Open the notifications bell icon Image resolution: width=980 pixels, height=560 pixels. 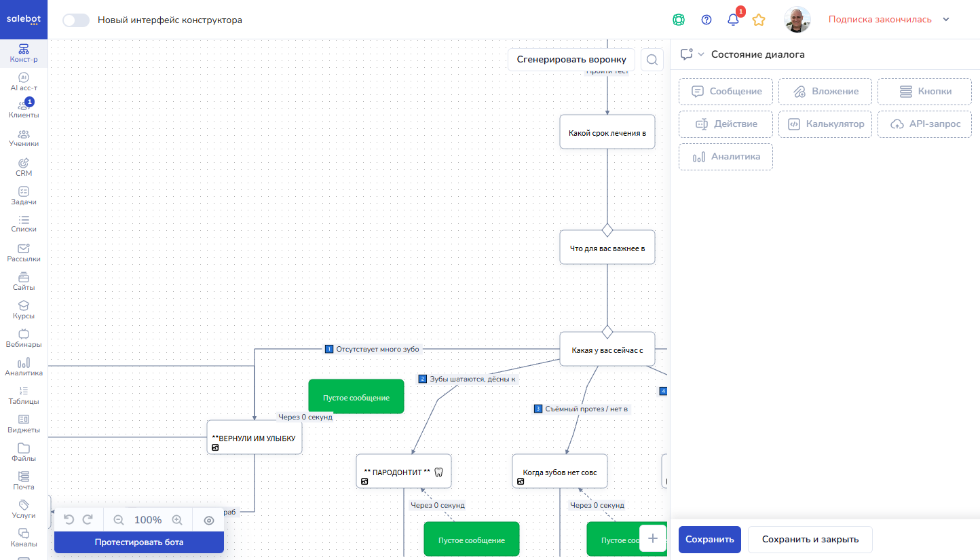pos(733,20)
